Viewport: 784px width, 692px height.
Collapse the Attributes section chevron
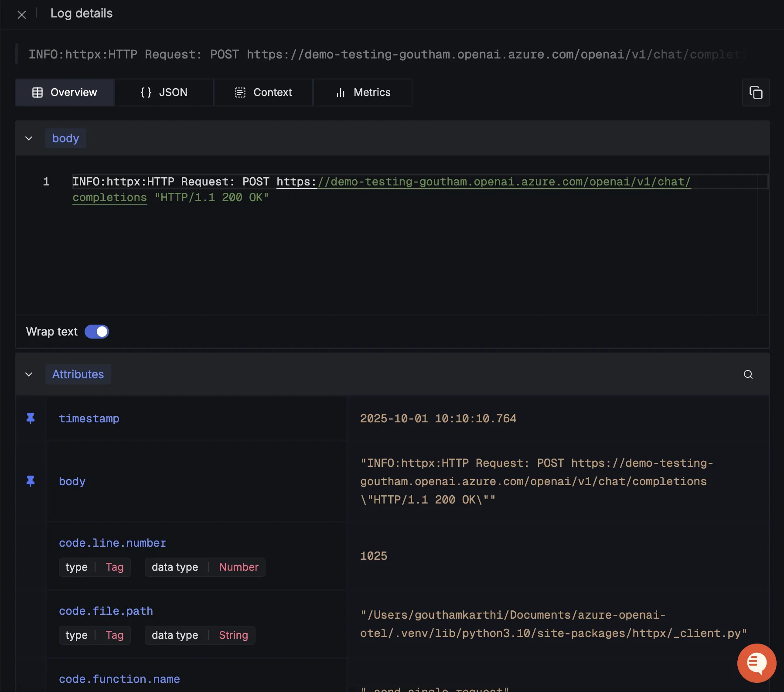pos(29,374)
